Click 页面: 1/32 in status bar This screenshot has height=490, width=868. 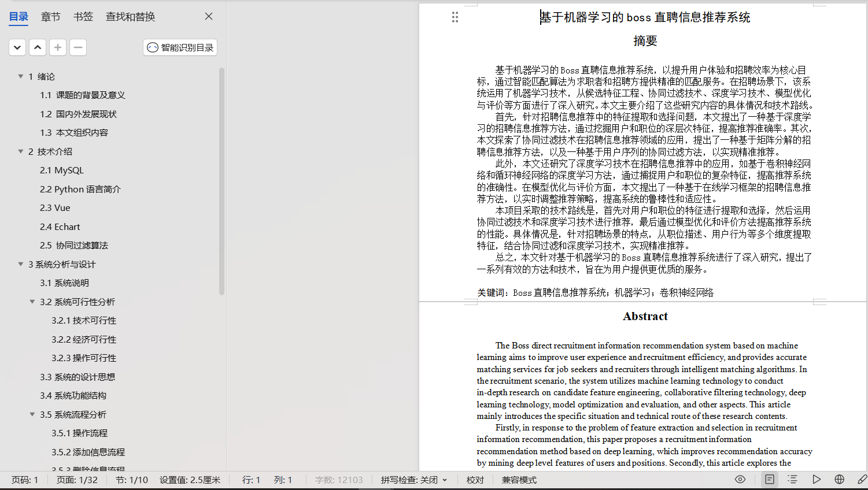77,480
